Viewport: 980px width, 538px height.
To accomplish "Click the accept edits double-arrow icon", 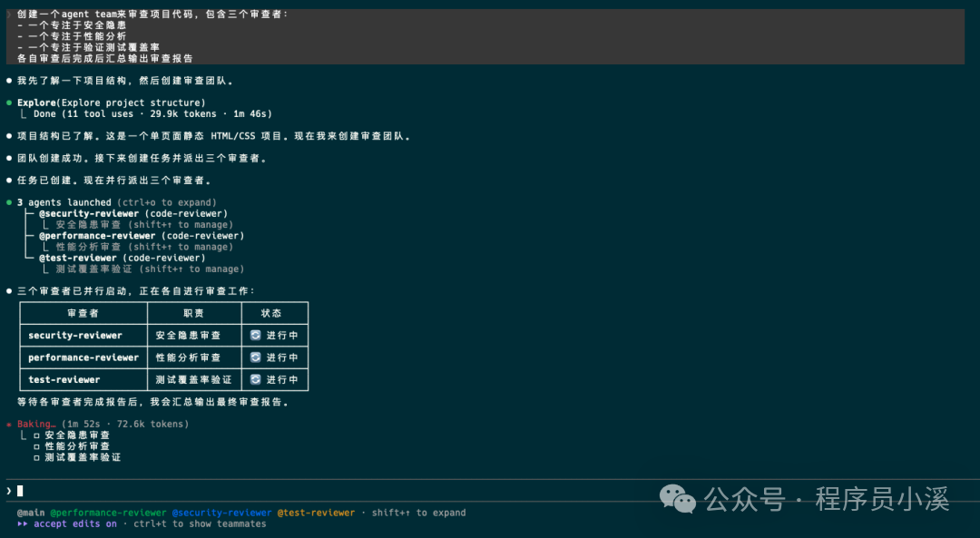I will click(x=23, y=523).
